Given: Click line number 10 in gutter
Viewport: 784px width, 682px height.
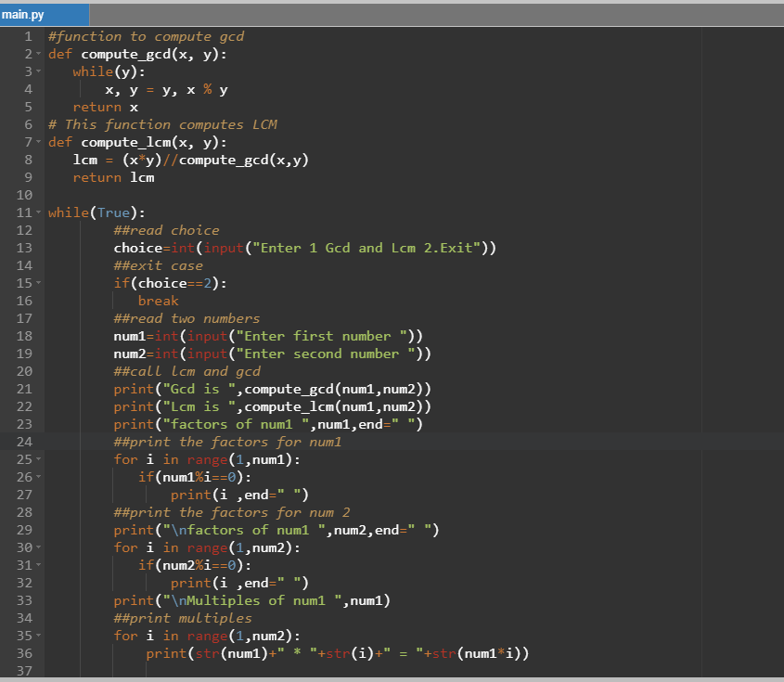Looking at the screenshot, I should [24, 195].
